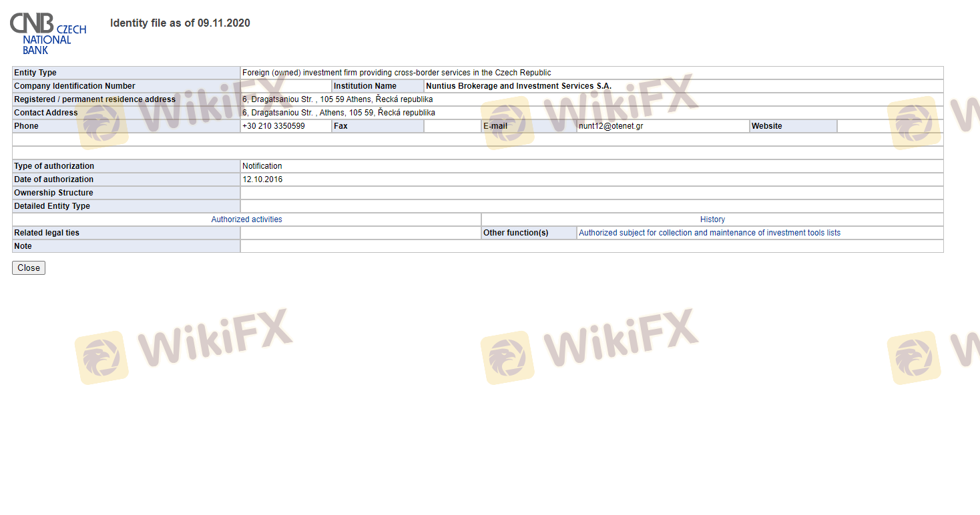Select the registered address ending 'Athens, Řecká republika'
980x515 pixels.
pyautogui.click(x=337, y=99)
